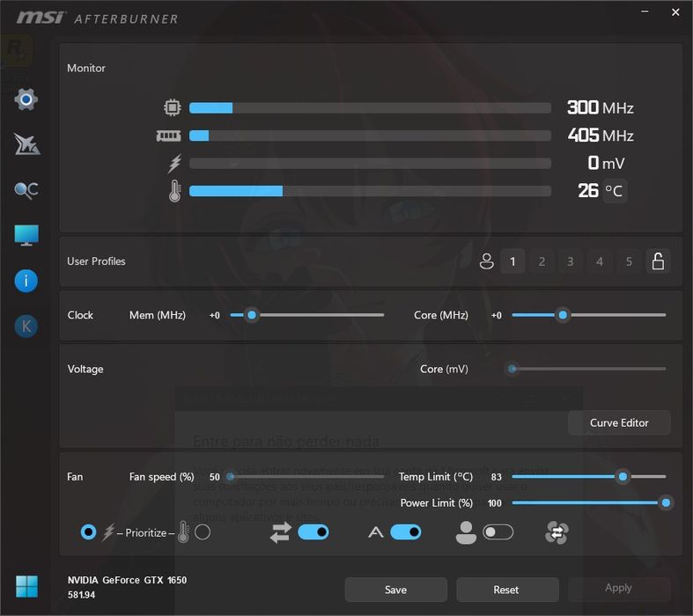This screenshot has width=693, height=616.
Task: Click the Mem (MHz) clock slider handle
Action: 252,315
